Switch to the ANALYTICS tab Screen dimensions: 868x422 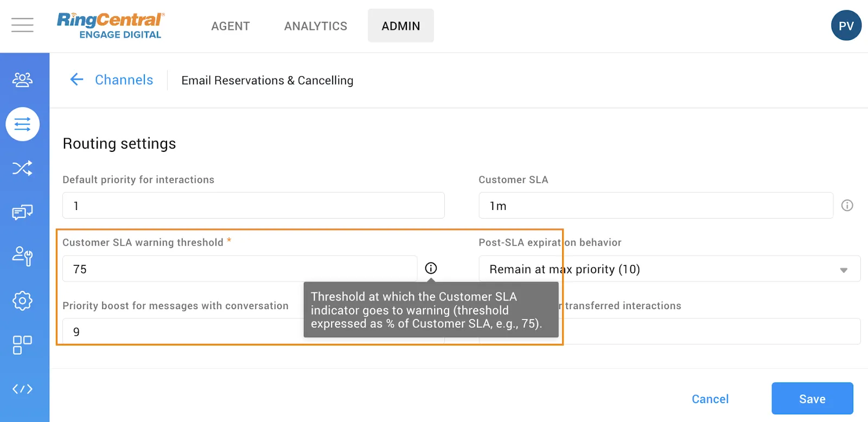(316, 26)
